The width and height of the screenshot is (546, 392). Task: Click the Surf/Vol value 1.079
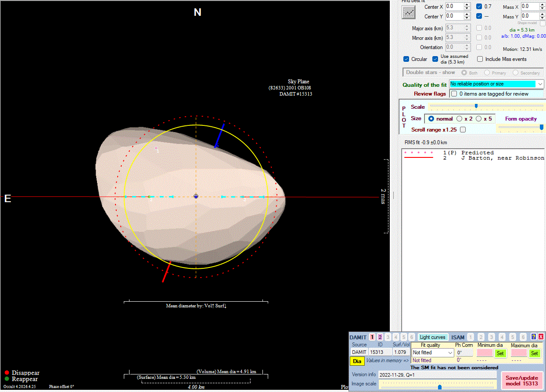(x=401, y=353)
